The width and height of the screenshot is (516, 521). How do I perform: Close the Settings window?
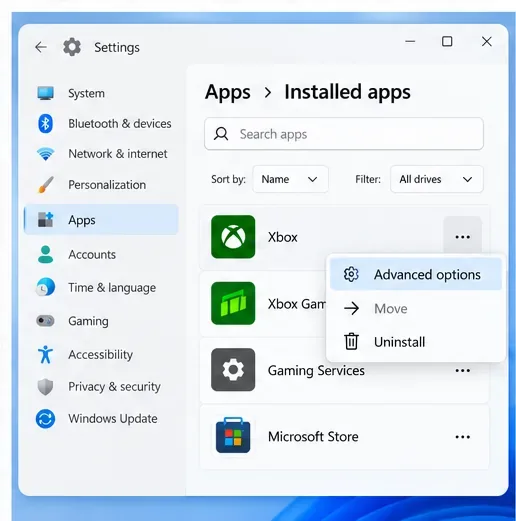pyautogui.click(x=487, y=42)
